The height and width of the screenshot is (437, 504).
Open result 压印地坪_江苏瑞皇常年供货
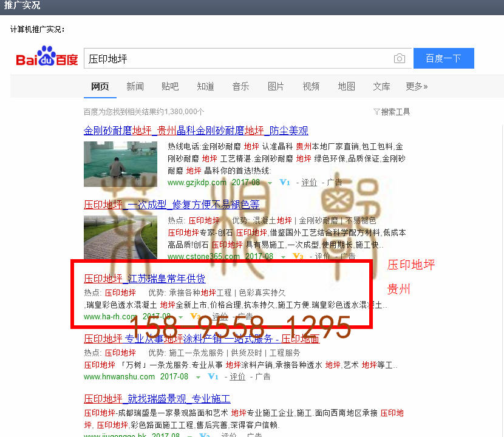pos(145,279)
